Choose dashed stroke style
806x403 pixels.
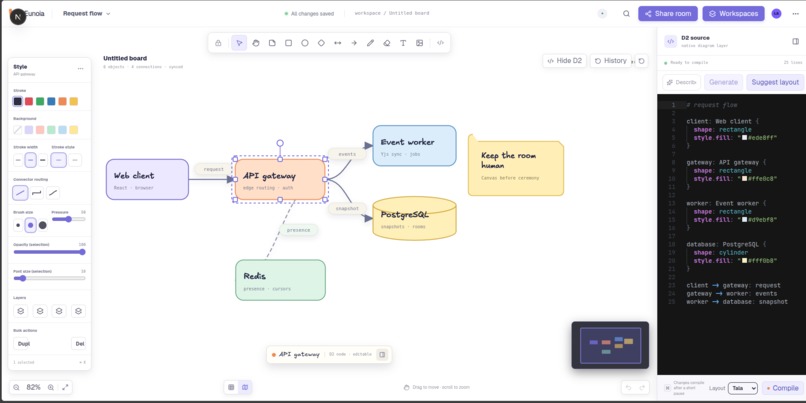click(x=75, y=160)
